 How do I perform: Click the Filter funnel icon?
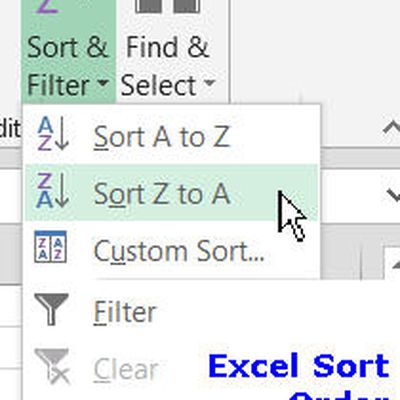[52, 309]
